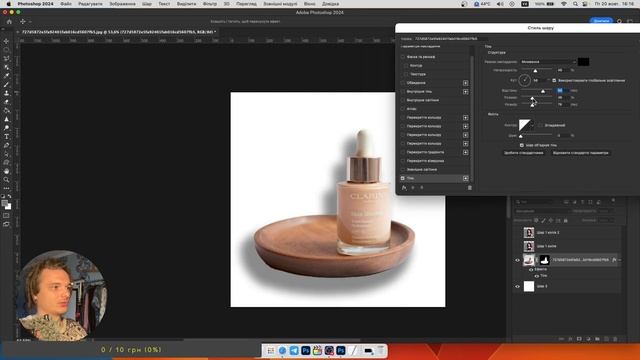Select the Zoom tool in toolbar
Image resolution: width=640 pixels, height=360 pixels.
[x=6, y=180]
